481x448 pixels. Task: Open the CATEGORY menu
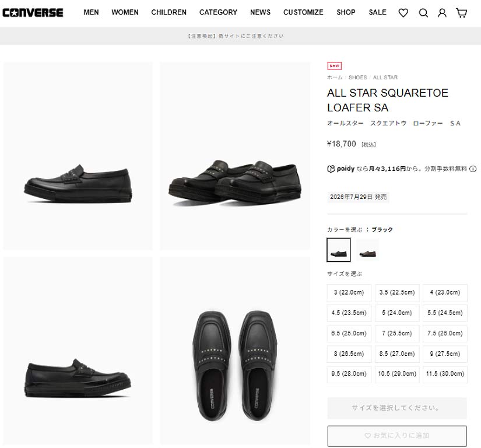(218, 12)
